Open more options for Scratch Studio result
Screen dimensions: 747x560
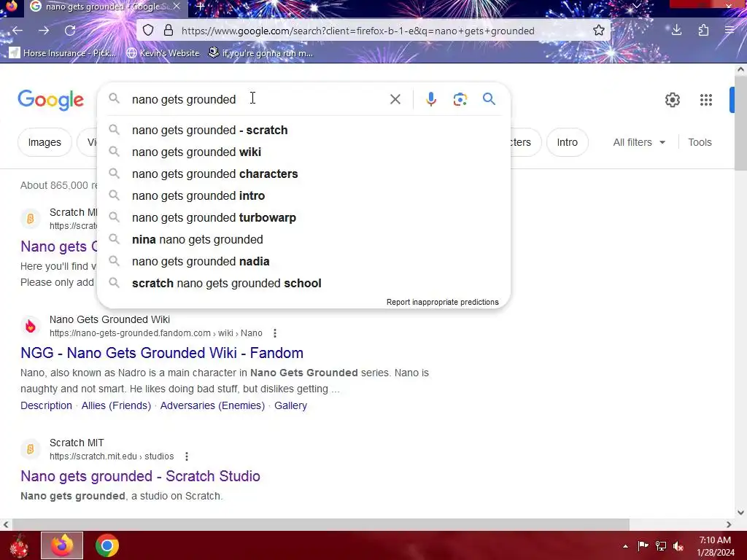[x=187, y=456]
